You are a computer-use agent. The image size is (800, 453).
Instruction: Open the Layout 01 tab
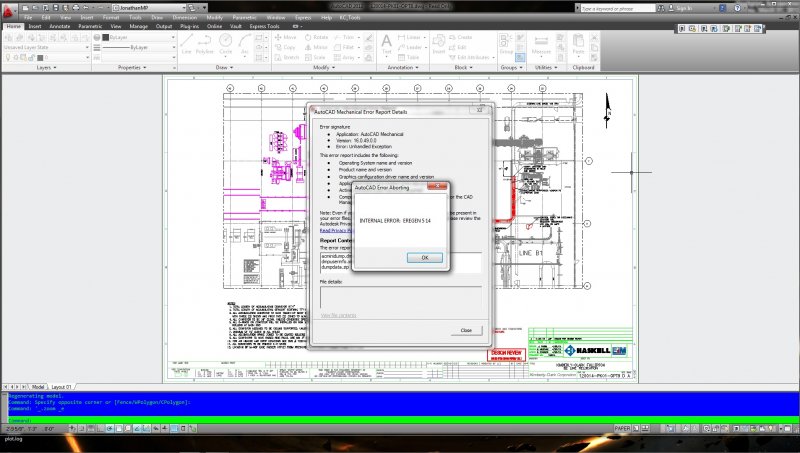click(63, 386)
